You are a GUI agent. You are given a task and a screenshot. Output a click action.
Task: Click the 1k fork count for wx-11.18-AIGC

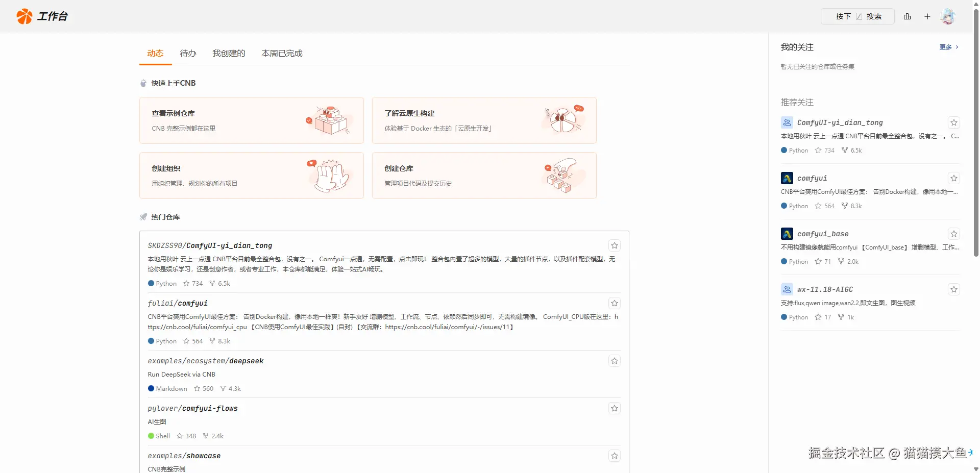tap(846, 317)
